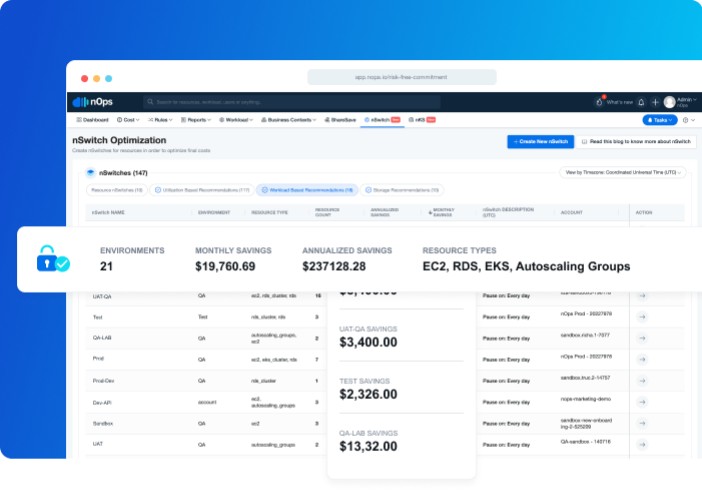Open the notifications bell
The height and width of the screenshot is (500, 702).
click(641, 103)
